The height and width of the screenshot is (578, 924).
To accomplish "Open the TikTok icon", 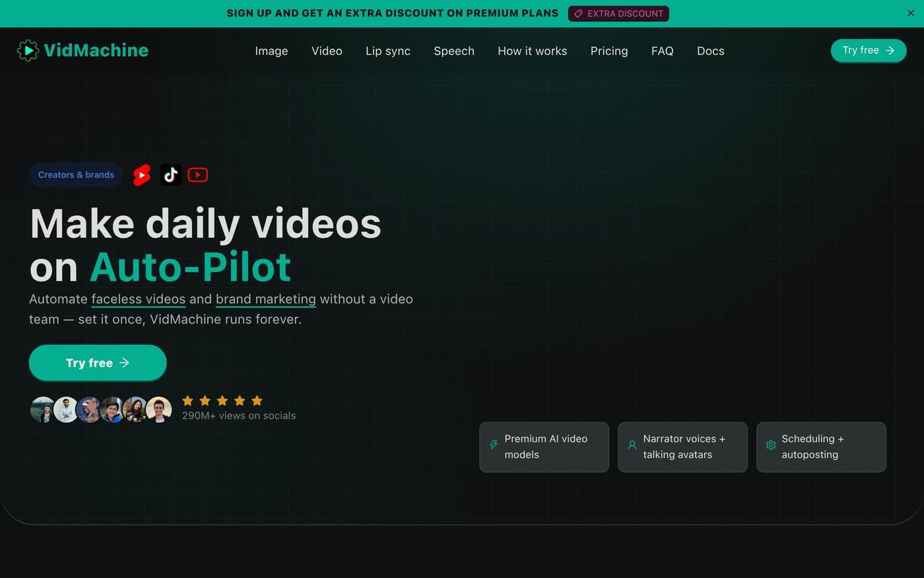I will 171,175.
